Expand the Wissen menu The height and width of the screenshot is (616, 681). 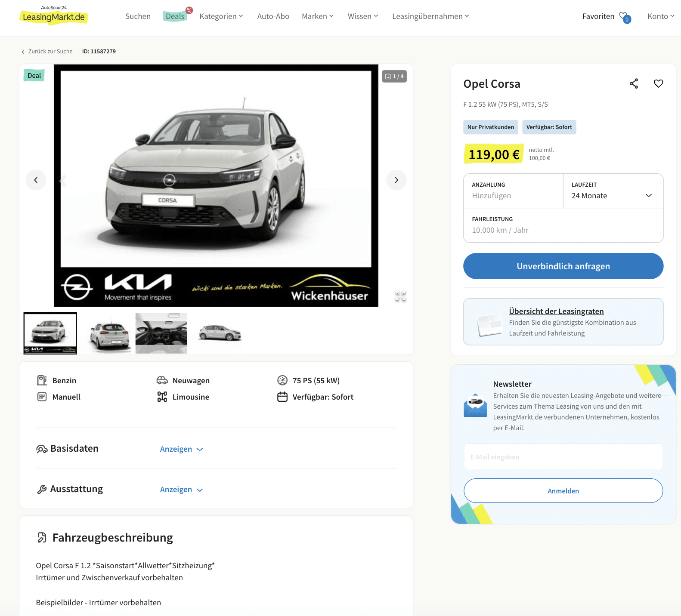[x=363, y=16]
